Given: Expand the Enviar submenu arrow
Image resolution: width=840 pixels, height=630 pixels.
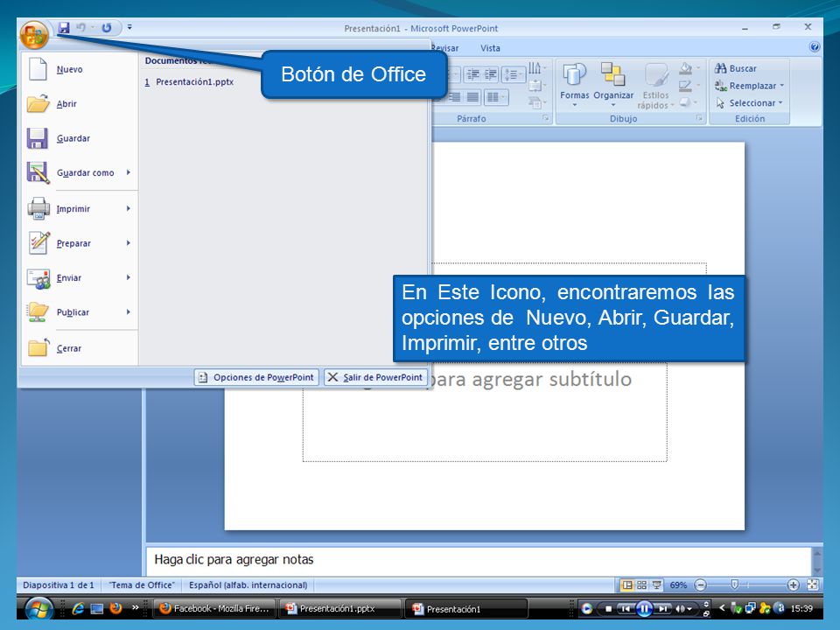Looking at the screenshot, I should [129, 277].
